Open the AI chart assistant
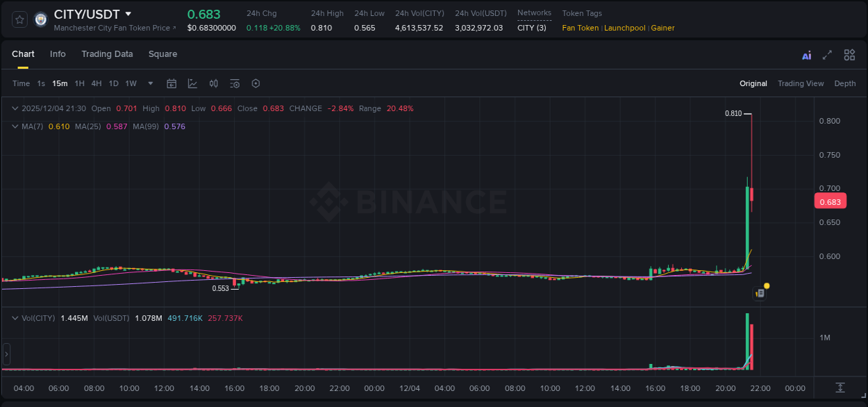 coord(806,54)
